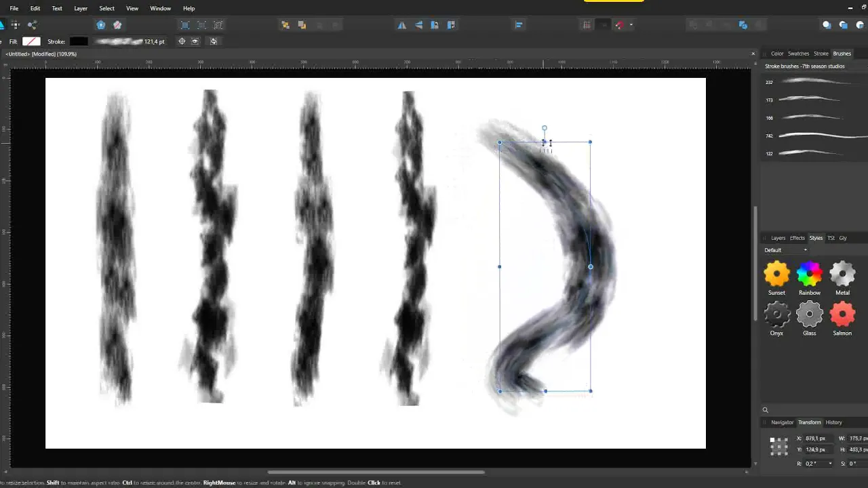Click the Flip Vertical icon
The width and height of the screenshot is (868, 488).
point(418,25)
